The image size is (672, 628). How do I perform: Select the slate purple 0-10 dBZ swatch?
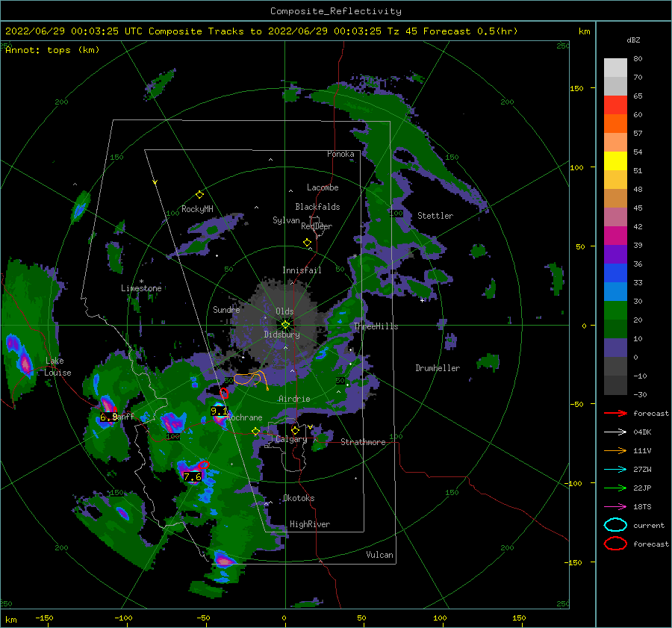click(615, 348)
